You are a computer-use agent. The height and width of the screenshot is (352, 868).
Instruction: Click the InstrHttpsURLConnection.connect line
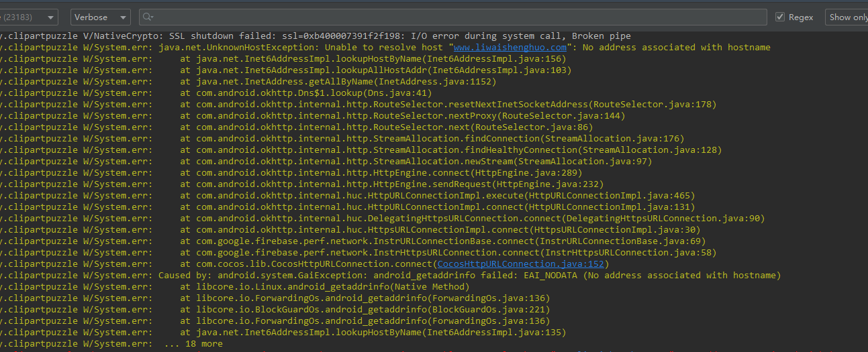(358, 253)
